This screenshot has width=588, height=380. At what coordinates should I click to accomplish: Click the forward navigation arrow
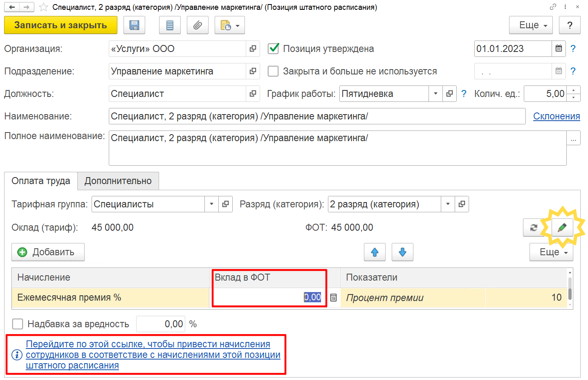click(26, 7)
